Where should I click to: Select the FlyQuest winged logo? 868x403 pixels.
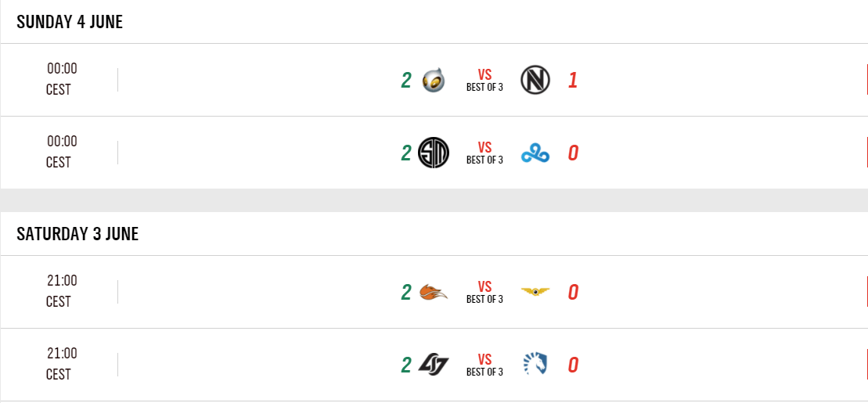click(535, 292)
